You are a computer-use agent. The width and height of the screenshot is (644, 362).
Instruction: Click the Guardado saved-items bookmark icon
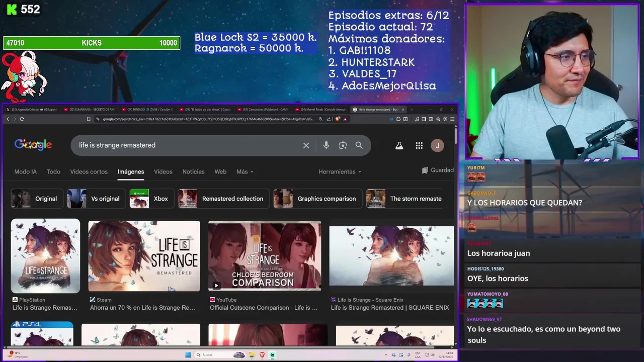click(x=425, y=170)
